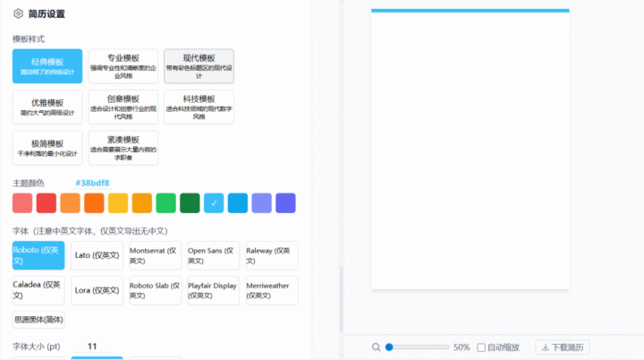Click the gear icon beside 简历设置
This screenshot has width=644, height=360.
[18, 14]
